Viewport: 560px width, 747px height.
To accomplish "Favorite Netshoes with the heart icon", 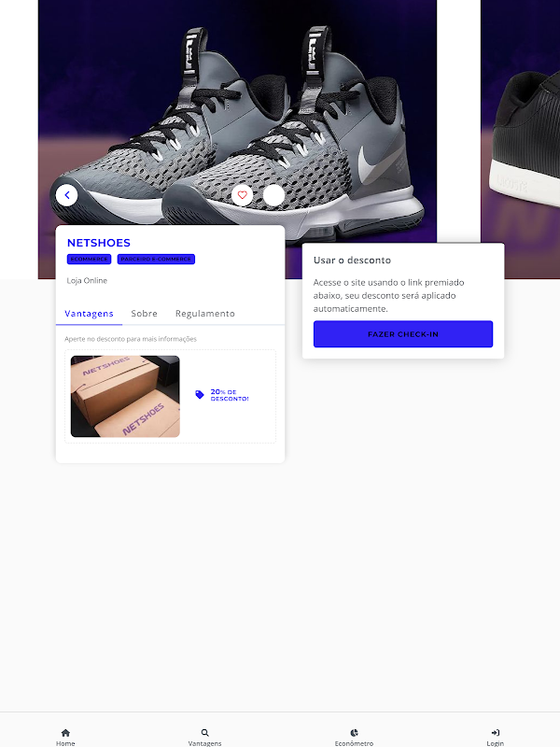I will (x=242, y=195).
